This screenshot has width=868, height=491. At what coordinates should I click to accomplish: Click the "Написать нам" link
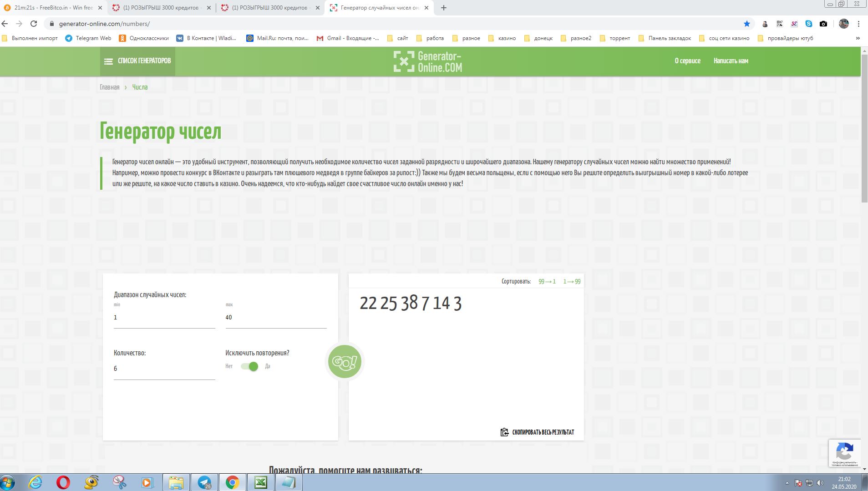(731, 61)
